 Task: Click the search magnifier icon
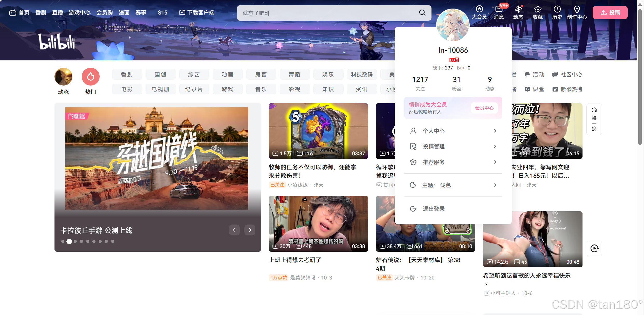(x=422, y=13)
